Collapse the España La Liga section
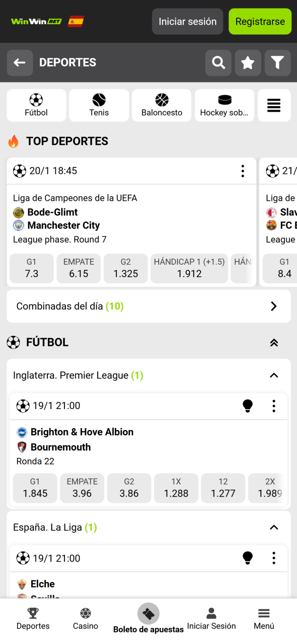Screen dimensions: 297x644 click(273, 527)
